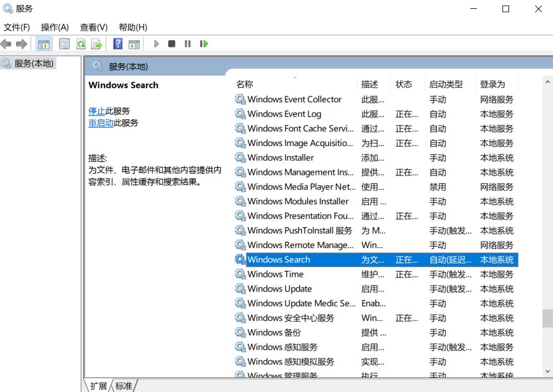Select the Windows Installer service name

point(281,158)
